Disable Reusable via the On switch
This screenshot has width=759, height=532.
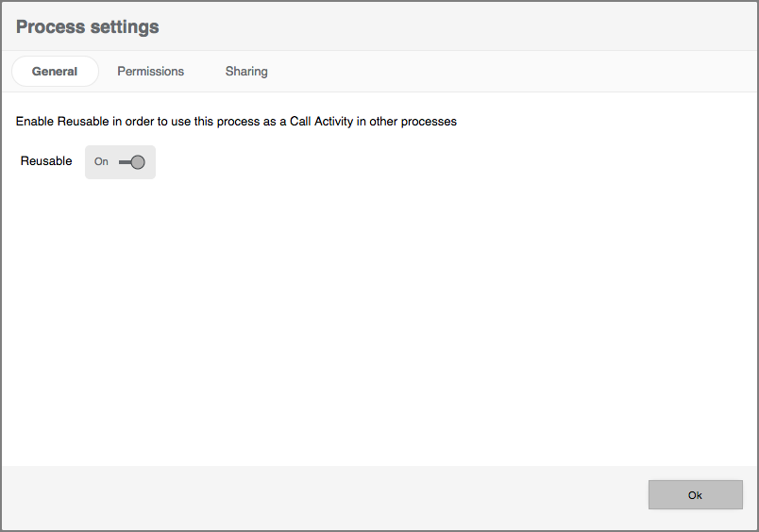(x=121, y=162)
